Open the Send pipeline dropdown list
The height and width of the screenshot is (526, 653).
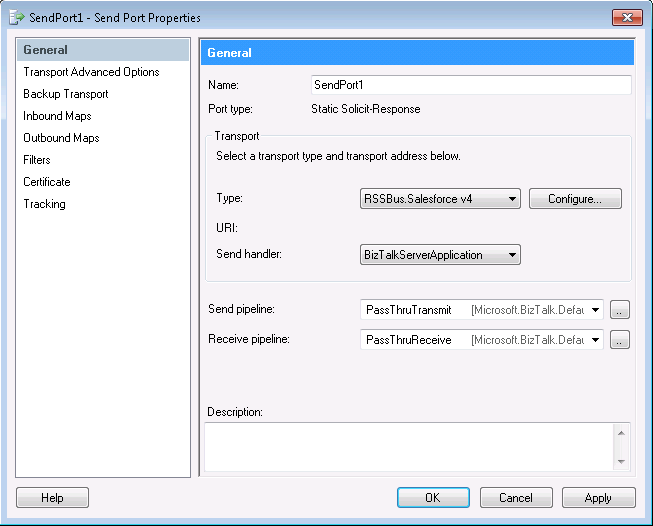pos(597,311)
